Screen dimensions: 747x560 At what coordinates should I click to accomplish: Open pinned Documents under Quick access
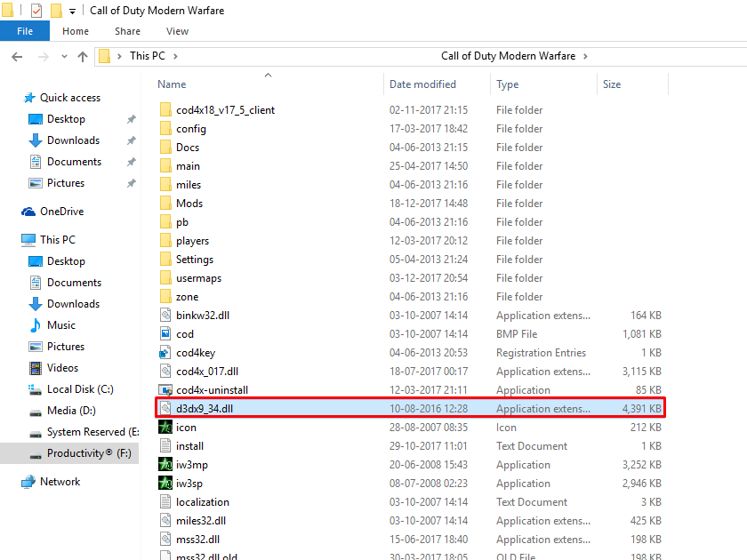point(74,162)
